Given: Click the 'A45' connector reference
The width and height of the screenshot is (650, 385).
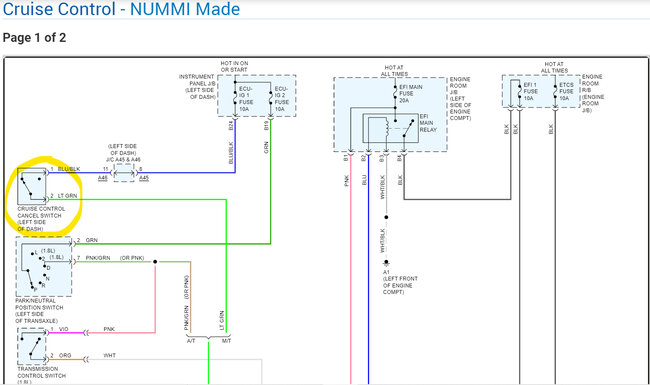Looking at the screenshot, I should pyautogui.click(x=144, y=178).
